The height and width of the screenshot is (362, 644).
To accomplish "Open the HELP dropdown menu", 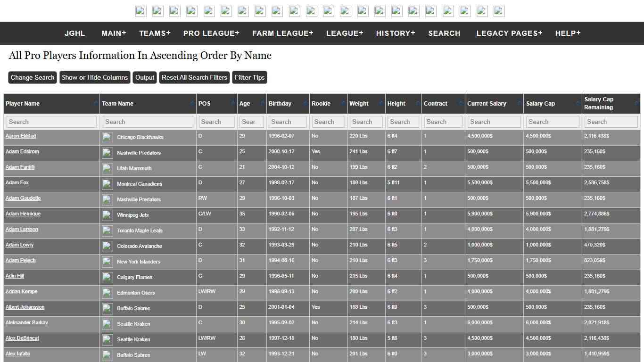I will [568, 33].
